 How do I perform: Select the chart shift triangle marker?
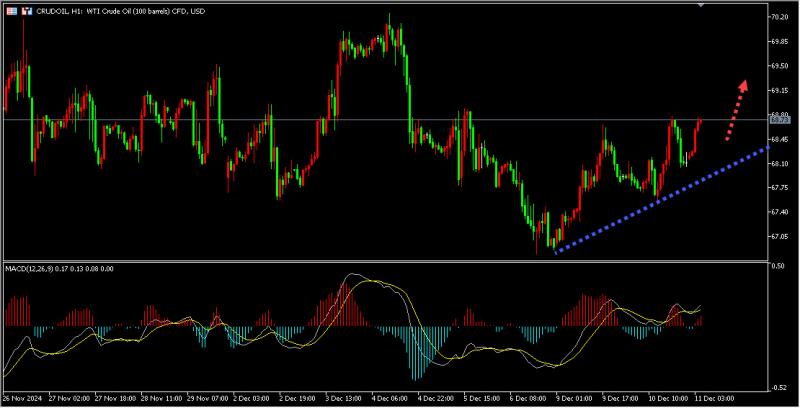pos(701,5)
